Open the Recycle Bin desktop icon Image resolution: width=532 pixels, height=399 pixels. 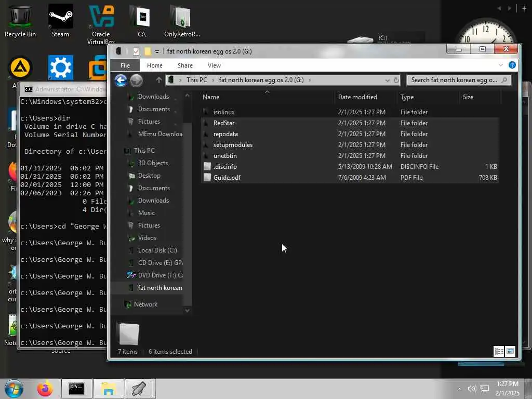point(20,20)
